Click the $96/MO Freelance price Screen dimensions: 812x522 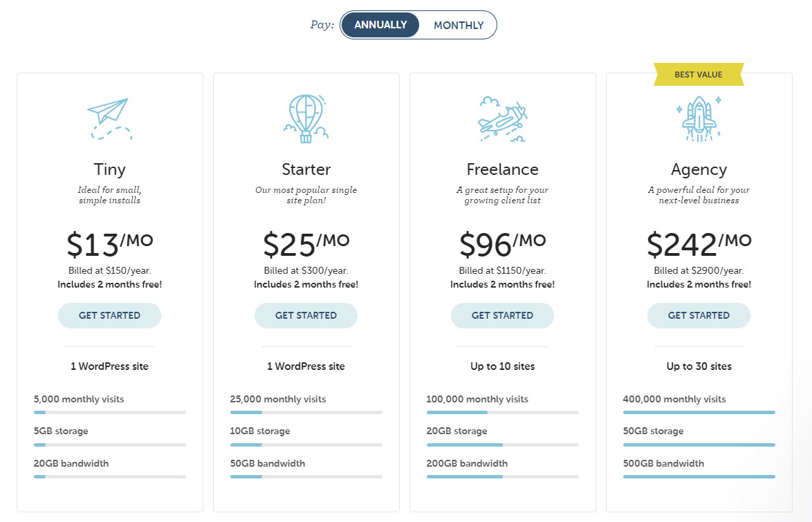[502, 245]
